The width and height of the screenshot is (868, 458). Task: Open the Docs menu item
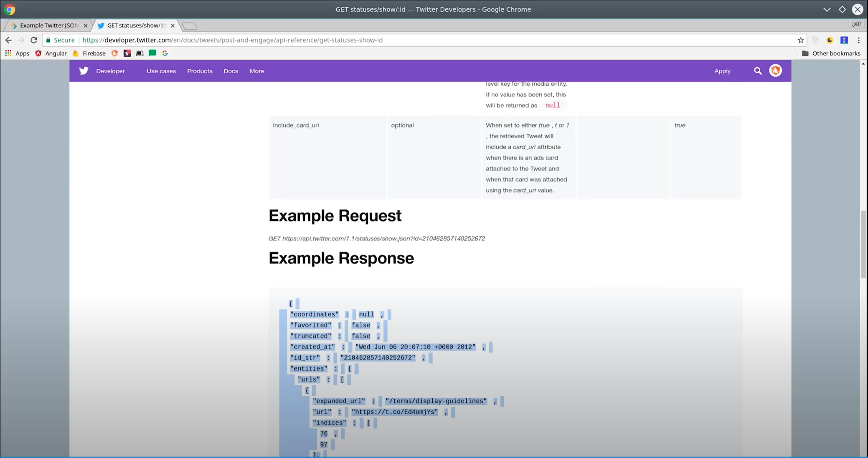231,71
